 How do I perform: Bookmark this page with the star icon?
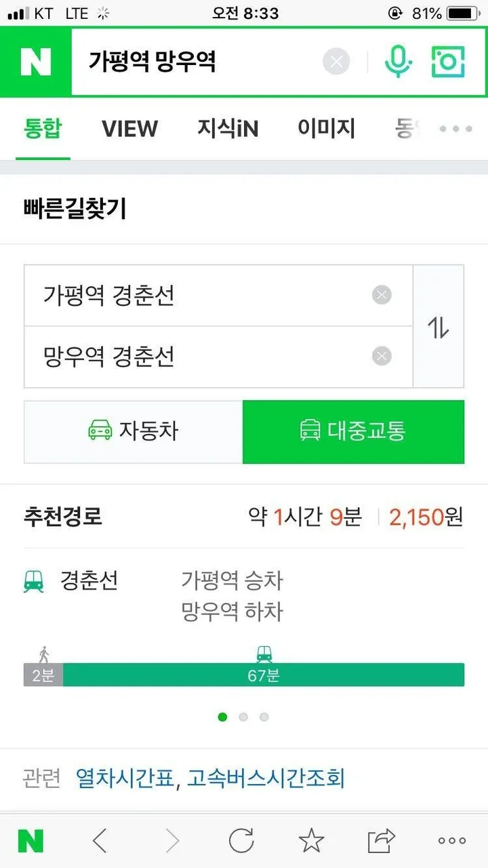pos(311,841)
